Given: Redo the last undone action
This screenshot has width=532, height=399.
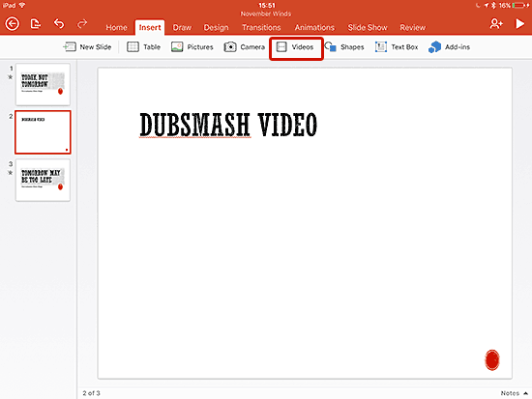Looking at the screenshot, I should click(82, 24).
